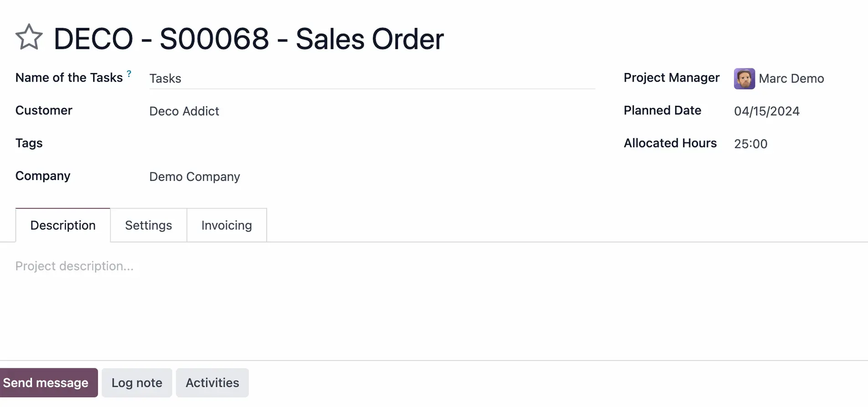Select the Description tab

[x=63, y=225]
